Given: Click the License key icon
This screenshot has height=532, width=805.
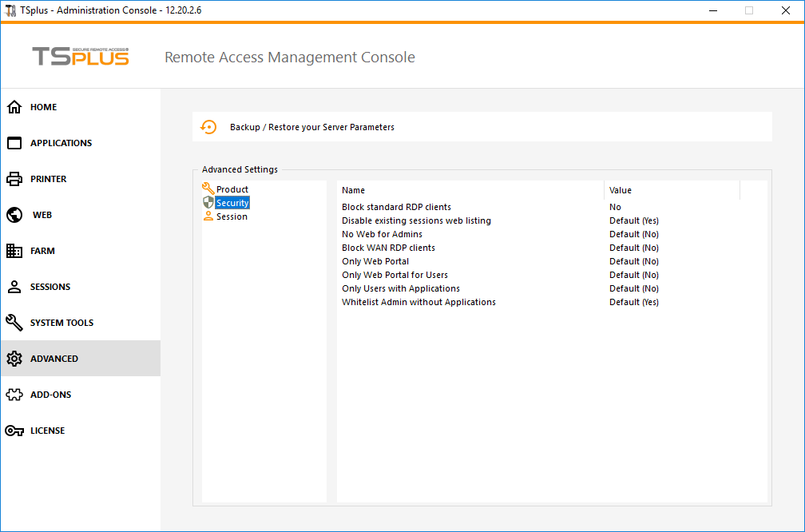Looking at the screenshot, I should pyautogui.click(x=14, y=431).
